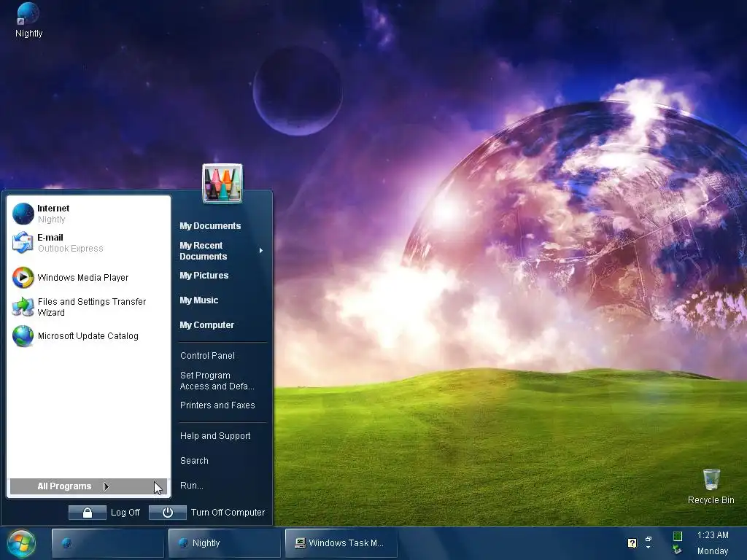747x560 pixels.
Task: Click the globe icon on first taskbar button
Action: (x=66, y=542)
